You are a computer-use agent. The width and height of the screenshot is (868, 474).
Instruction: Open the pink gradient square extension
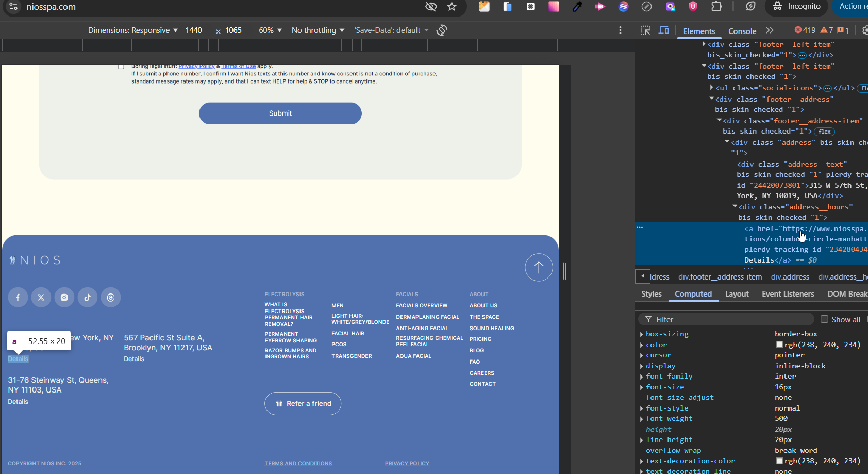(554, 7)
